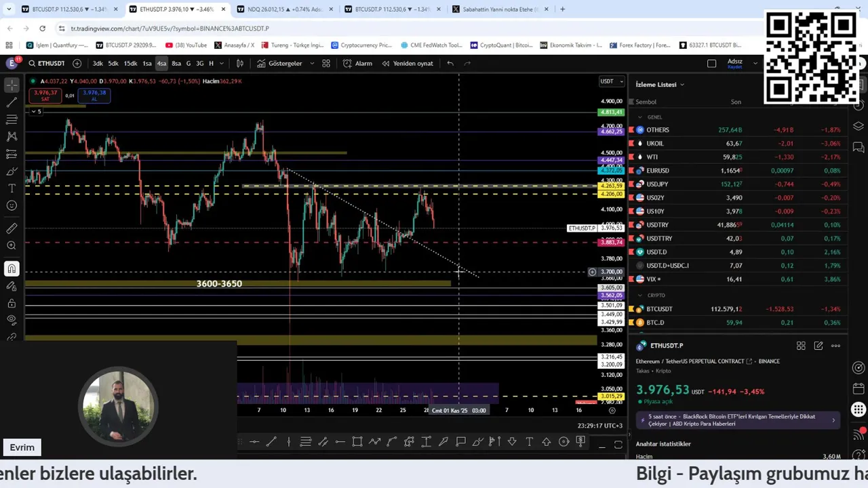Open the chart layout selector square icon
Image resolution: width=868 pixels, height=488 pixels.
tap(711, 63)
